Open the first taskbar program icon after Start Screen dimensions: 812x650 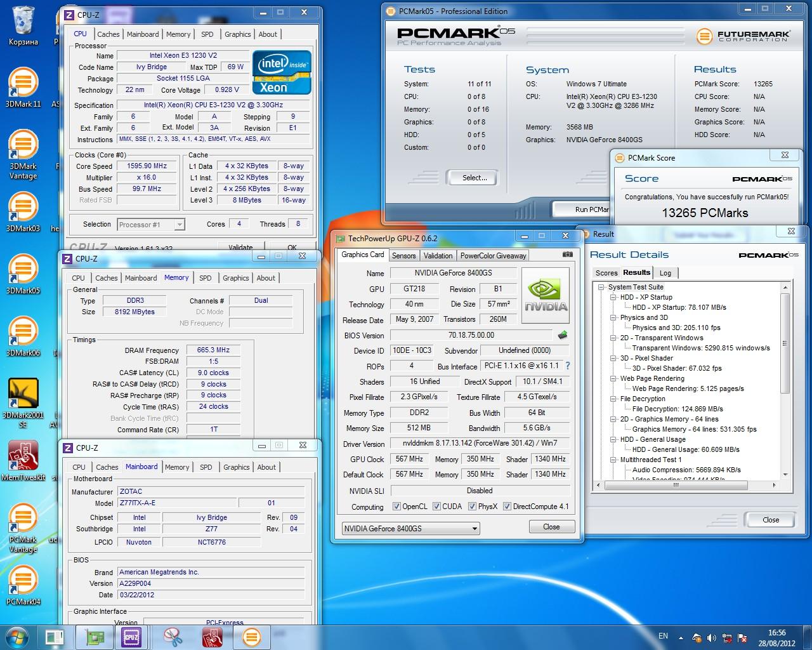[x=54, y=637]
